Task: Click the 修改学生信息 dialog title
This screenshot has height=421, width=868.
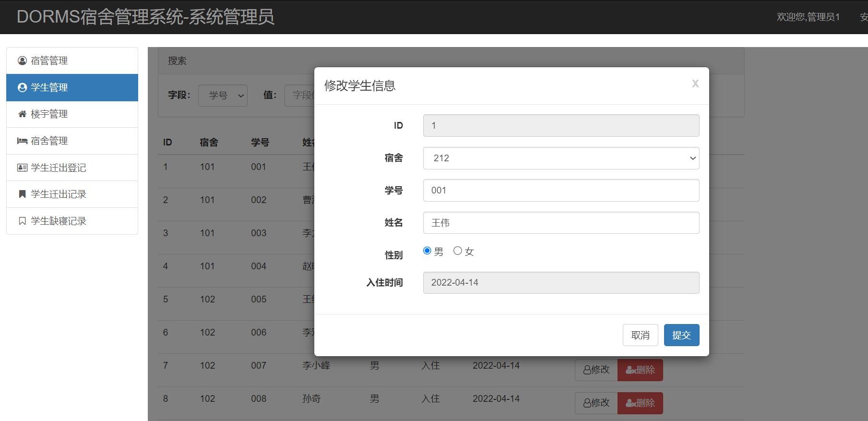Action: [x=360, y=85]
